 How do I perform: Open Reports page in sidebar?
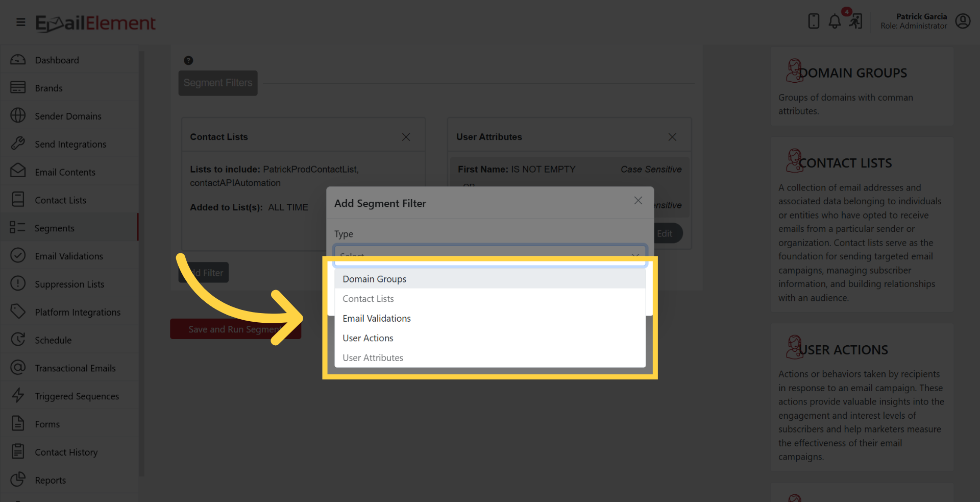pos(50,481)
